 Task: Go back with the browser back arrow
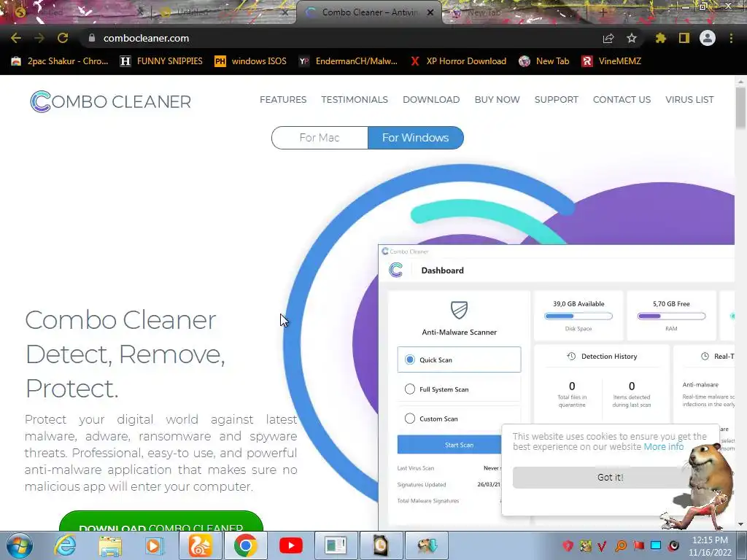coord(16,38)
